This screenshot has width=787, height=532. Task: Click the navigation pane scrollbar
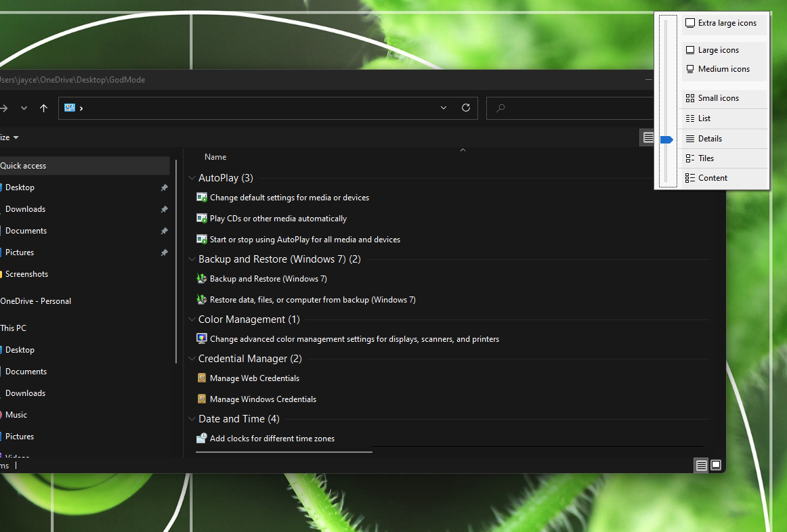pos(176,262)
